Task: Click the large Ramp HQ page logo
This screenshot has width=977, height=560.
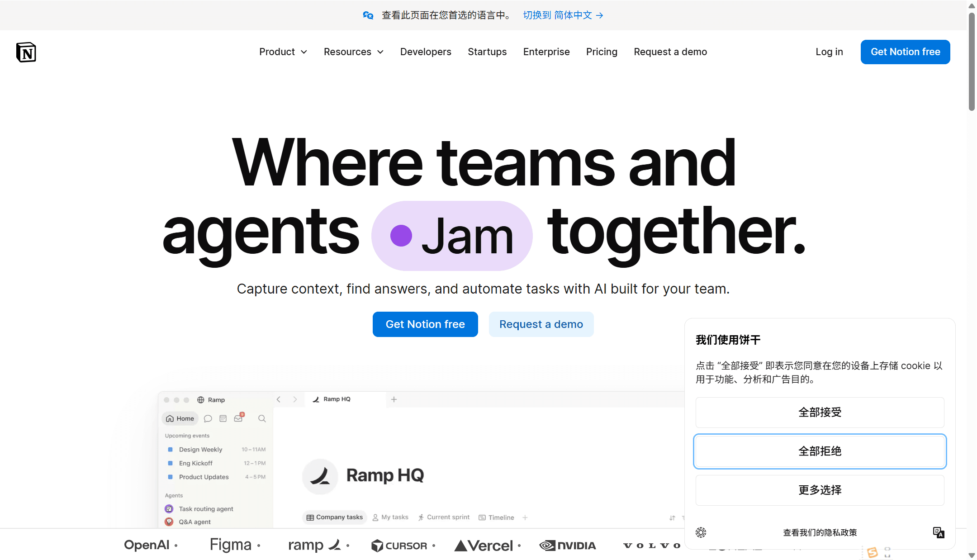Action: [320, 476]
